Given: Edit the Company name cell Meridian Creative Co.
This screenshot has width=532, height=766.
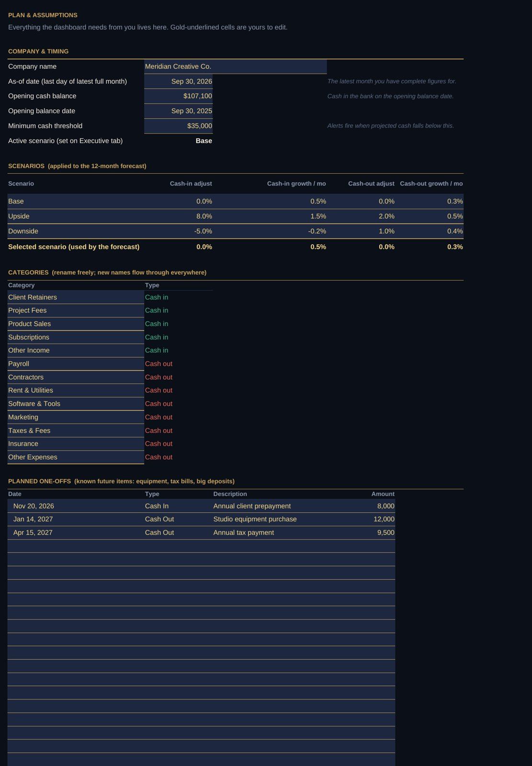Looking at the screenshot, I should (x=235, y=67).
